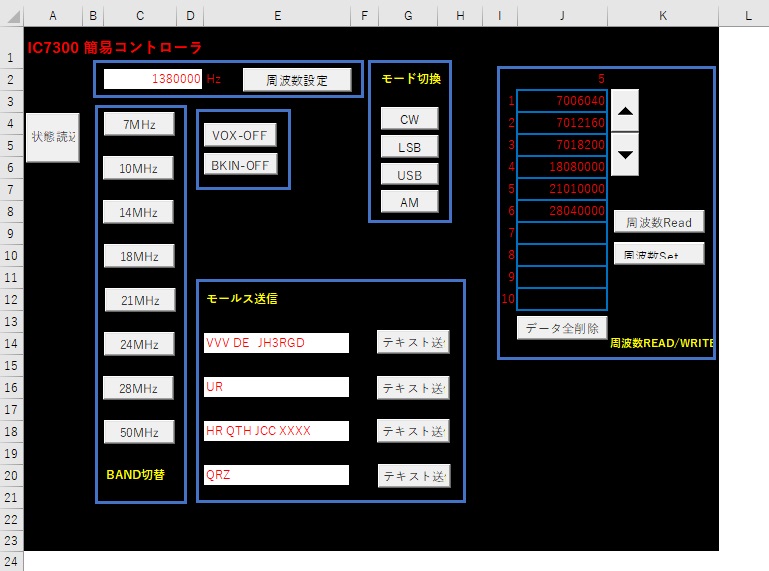769x571 pixels.
Task: Toggle the BKIN-OFF button
Action: 240,164
